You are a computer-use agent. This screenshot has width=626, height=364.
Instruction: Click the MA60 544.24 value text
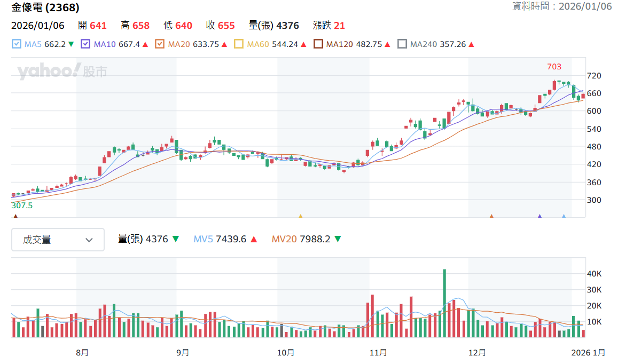tap(272, 44)
